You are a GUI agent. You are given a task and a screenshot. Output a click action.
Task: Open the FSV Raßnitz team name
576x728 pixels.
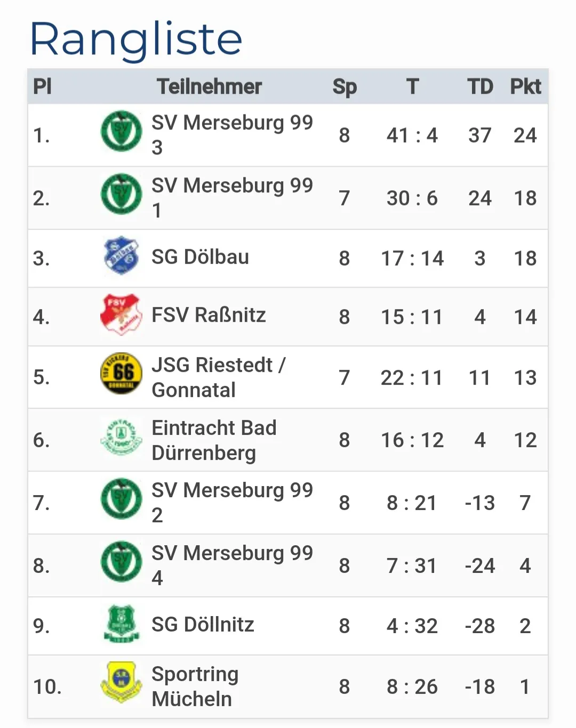(209, 315)
